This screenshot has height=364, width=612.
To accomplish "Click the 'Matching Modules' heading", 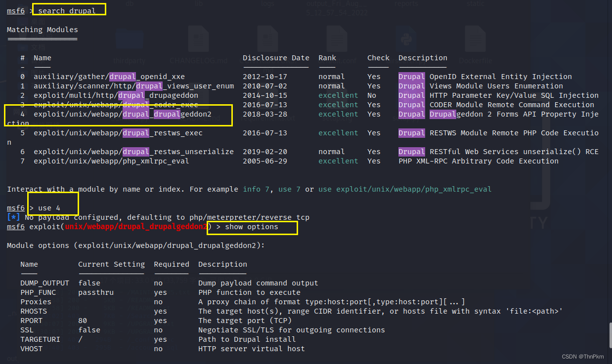I will pyautogui.click(x=43, y=30).
